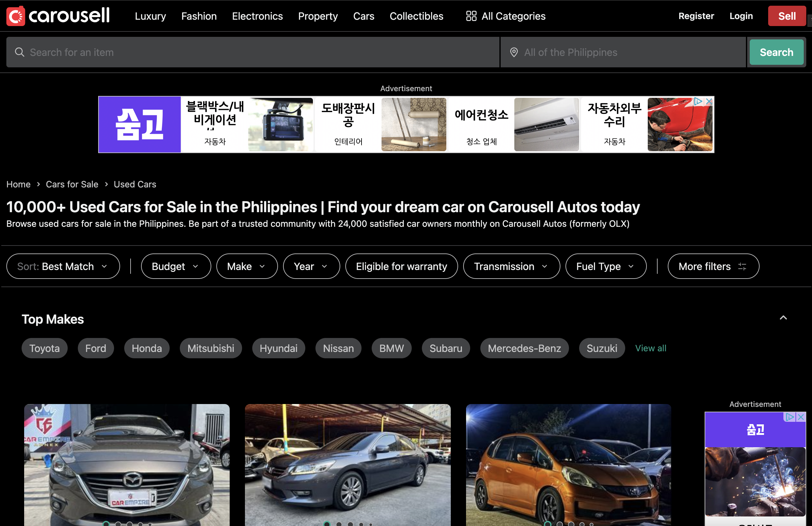Click the sidebar 숨고 welding advertisement image
The image size is (812, 526).
[x=755, y=482]
